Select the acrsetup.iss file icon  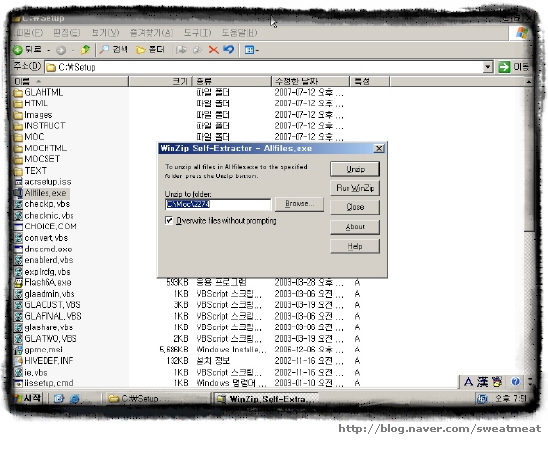[x=18, y=182]
